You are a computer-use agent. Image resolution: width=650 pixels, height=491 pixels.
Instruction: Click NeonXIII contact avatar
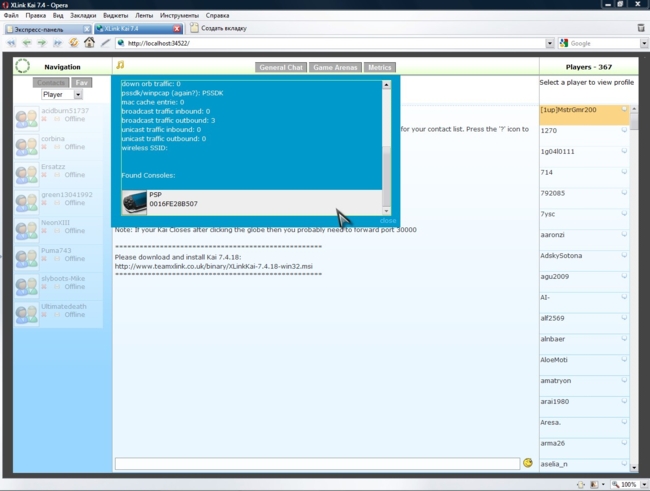coord(27,230)
